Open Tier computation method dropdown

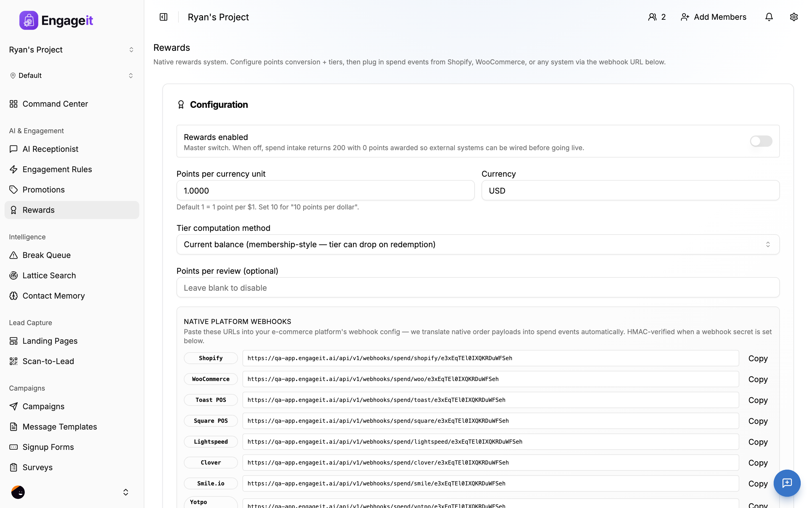click(478, 244)
